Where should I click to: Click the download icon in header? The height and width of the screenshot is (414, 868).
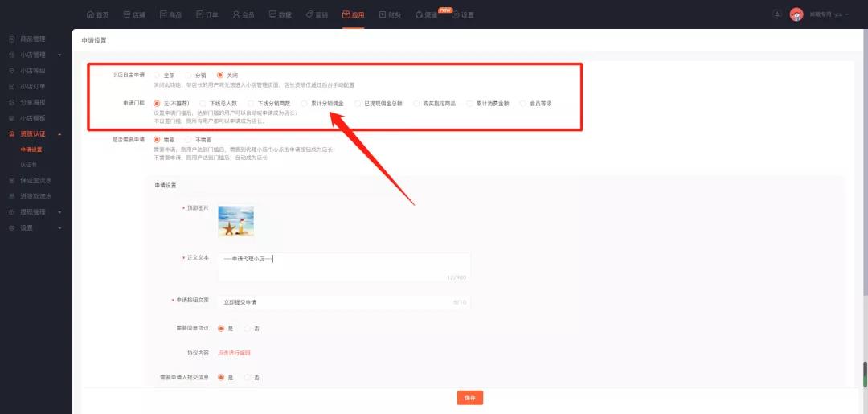click(777, 14)
